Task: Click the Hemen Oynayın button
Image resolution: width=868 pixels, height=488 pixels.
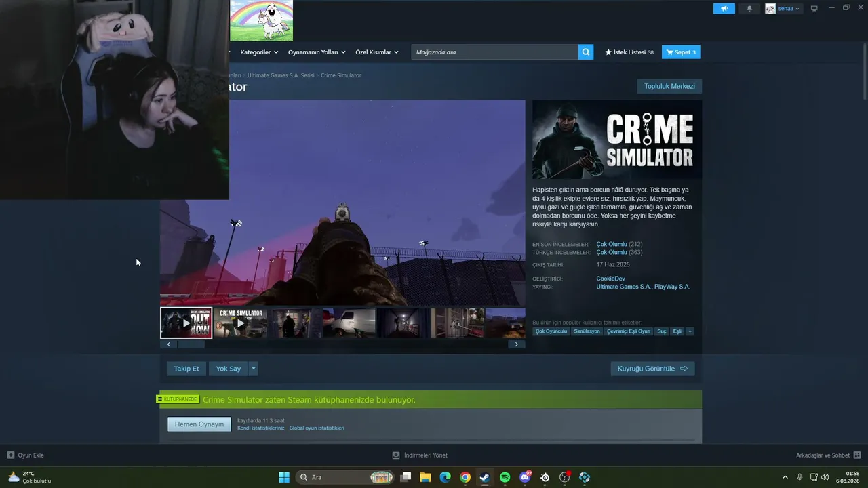Action: (199, 424)
